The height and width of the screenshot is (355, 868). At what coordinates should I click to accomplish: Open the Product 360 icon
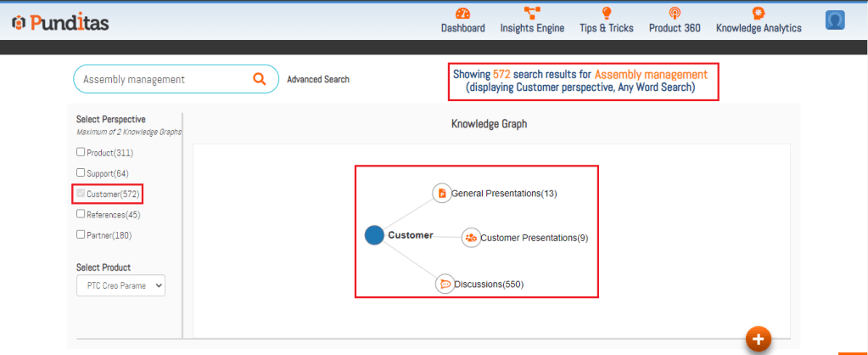[x=675, y=13]
